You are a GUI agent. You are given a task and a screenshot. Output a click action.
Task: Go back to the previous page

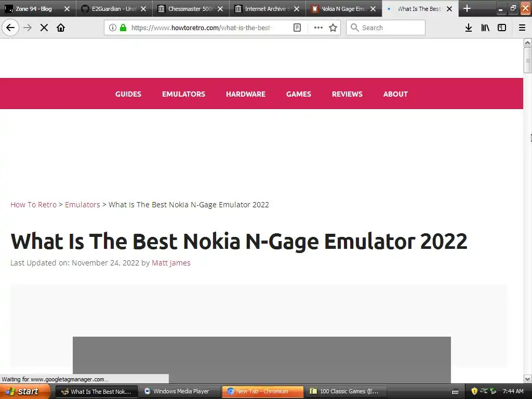(x=10, y=28)
